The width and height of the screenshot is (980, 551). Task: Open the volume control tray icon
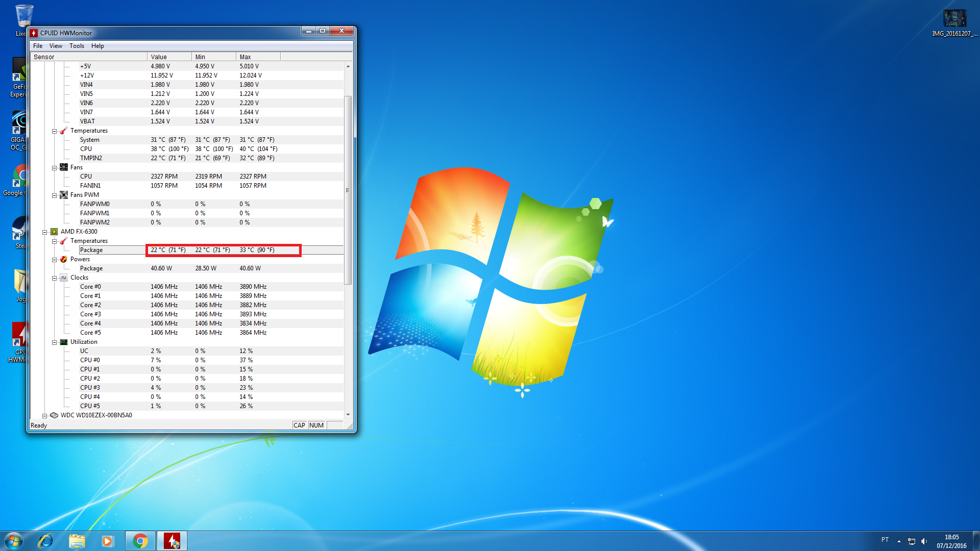924,541
